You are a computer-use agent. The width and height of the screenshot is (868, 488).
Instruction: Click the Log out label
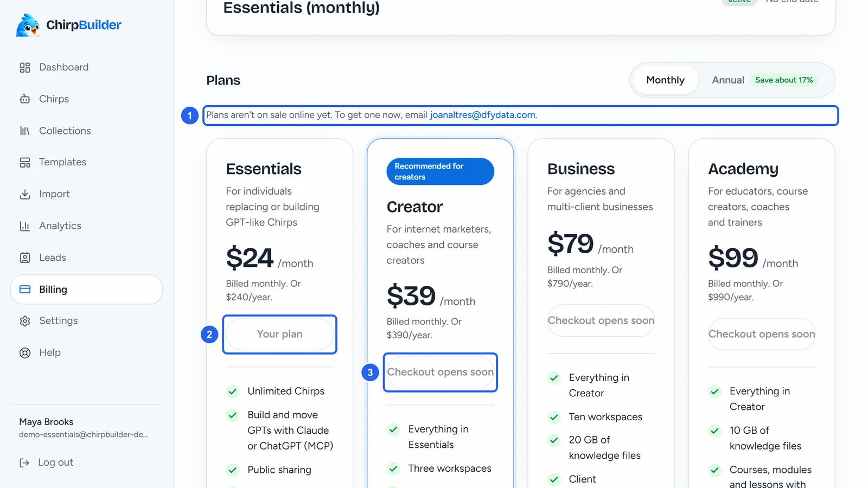pos(55,463)
